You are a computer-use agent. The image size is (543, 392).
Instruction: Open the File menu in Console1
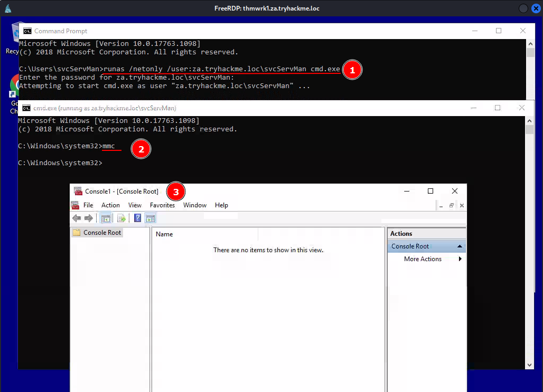[x=88, y=205]
